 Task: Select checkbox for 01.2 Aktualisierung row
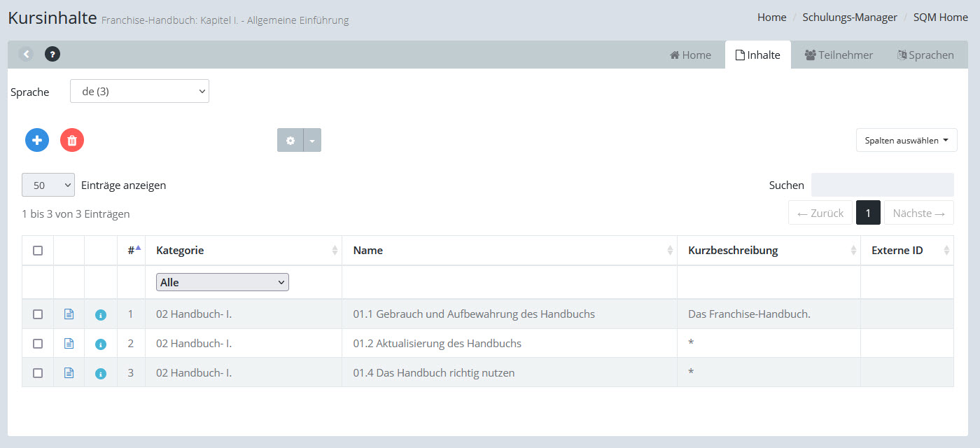coord(38,344)
